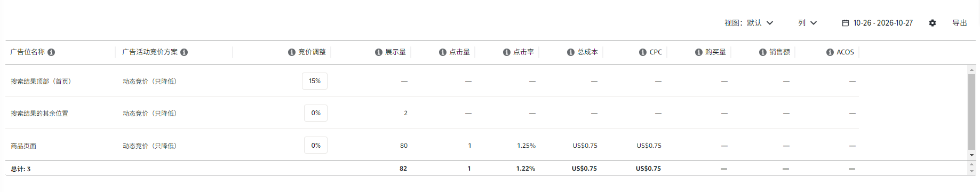Click info icon beside 销售额 header
The height and width of the screenshot is (192, 980).
[x=763, y=52]
